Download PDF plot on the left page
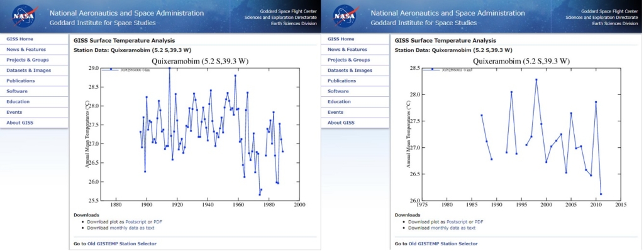 pos(158,222)
